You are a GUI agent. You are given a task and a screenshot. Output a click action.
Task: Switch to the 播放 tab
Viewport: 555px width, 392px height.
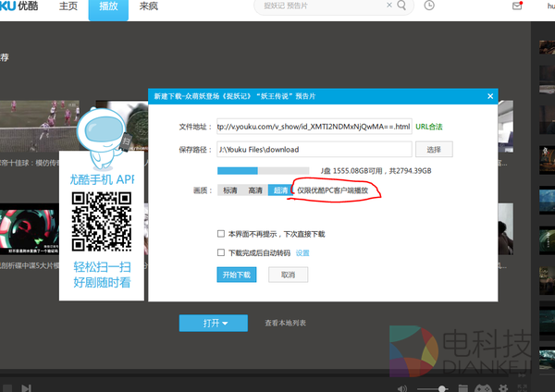108,8
